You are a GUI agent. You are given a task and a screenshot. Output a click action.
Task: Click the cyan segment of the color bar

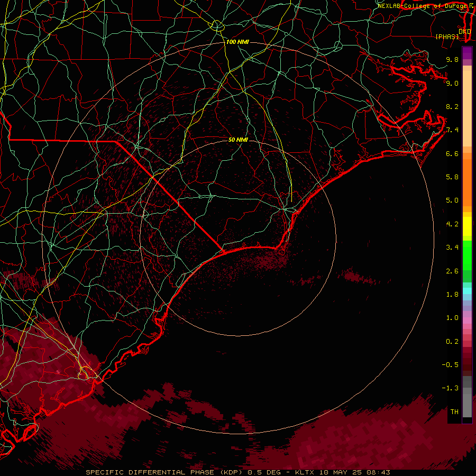(467, 291)
